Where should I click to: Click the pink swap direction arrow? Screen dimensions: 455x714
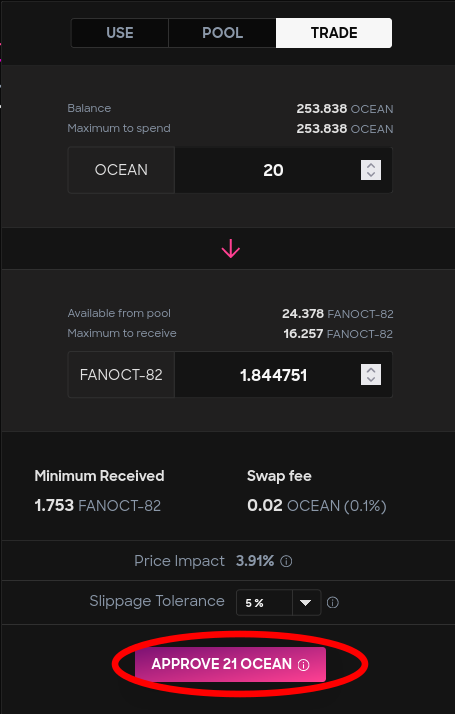pyautogui.click(x=230, y=249)
